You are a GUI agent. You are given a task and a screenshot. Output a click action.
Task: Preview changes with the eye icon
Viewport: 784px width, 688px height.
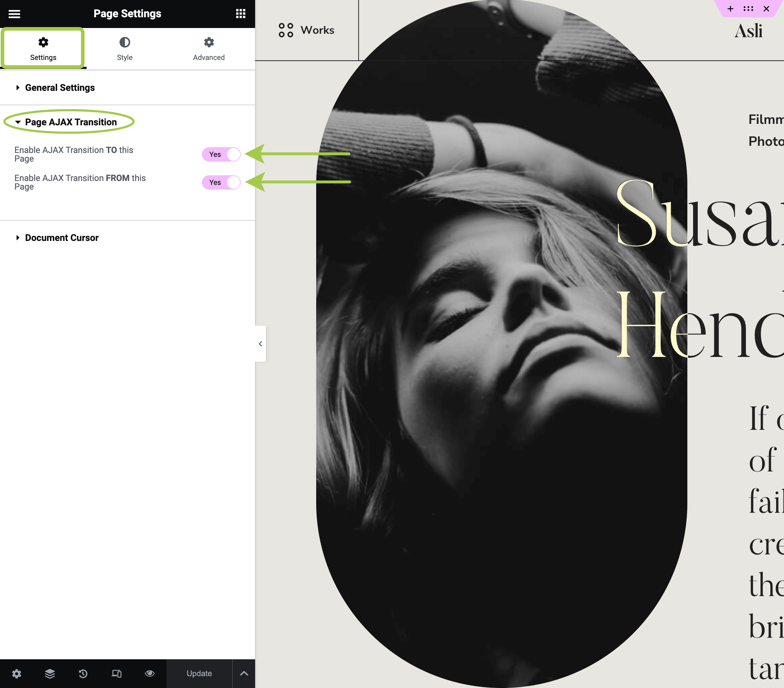[149, 673]
